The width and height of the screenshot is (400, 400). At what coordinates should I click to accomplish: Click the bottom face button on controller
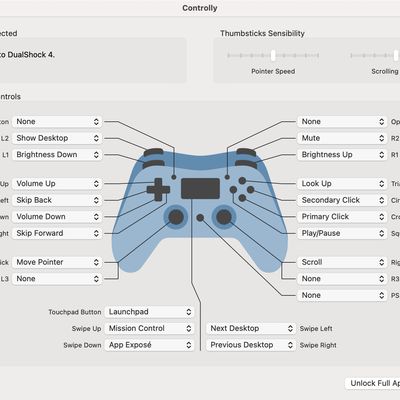242,198
